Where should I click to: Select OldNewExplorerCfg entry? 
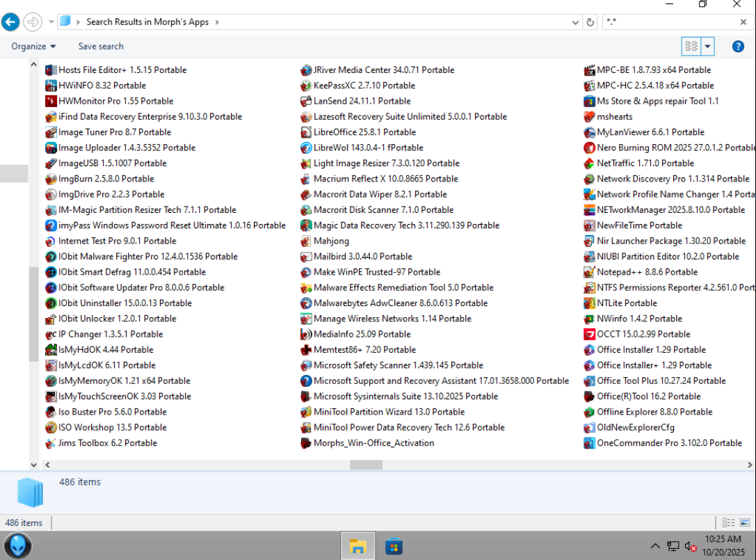click(629, 427)
